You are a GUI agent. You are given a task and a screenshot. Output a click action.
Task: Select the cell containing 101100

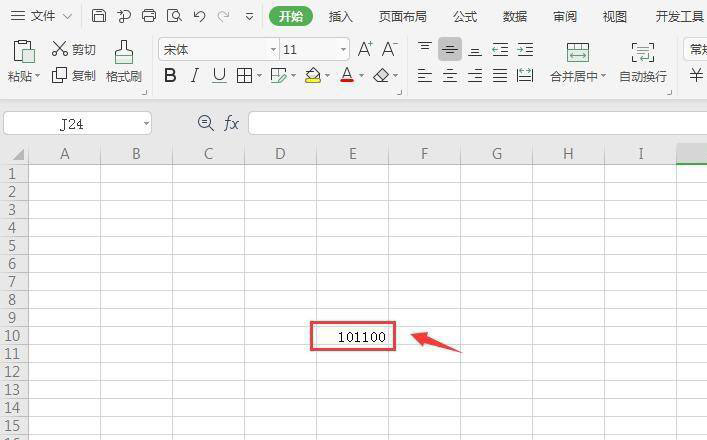point(353,336)
